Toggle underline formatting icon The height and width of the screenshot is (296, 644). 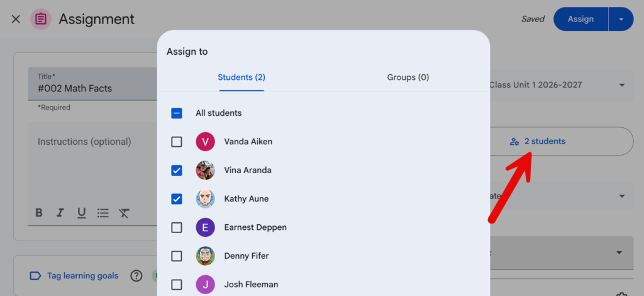point(81,212)
